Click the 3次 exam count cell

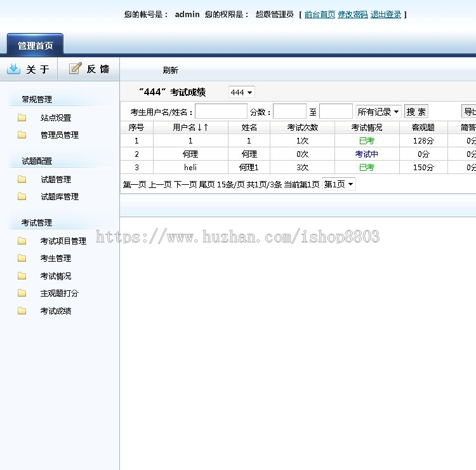[302, 168]
